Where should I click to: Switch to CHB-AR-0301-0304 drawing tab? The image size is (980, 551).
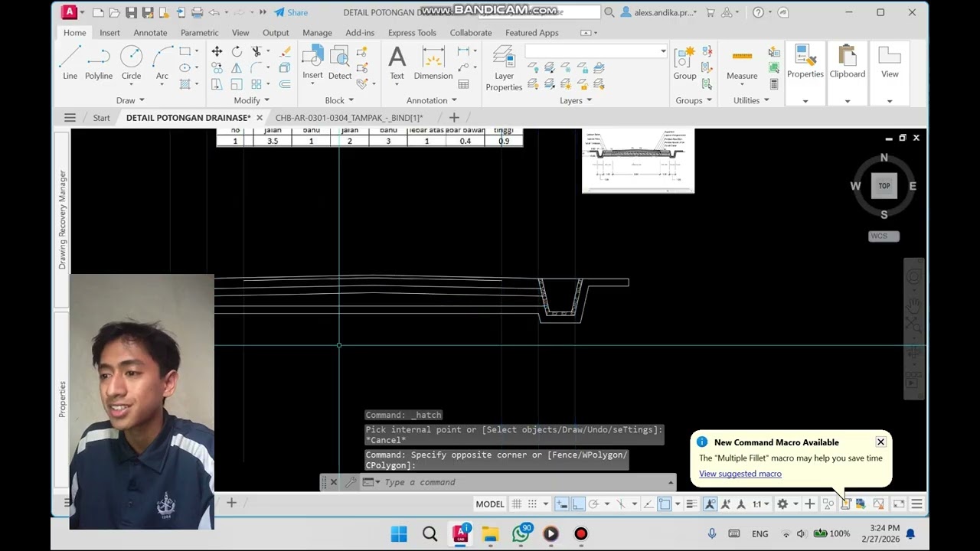(349, 118)
